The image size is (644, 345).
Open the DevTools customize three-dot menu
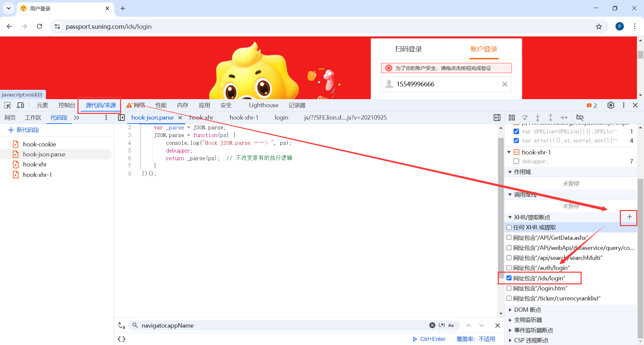point(624,105)
